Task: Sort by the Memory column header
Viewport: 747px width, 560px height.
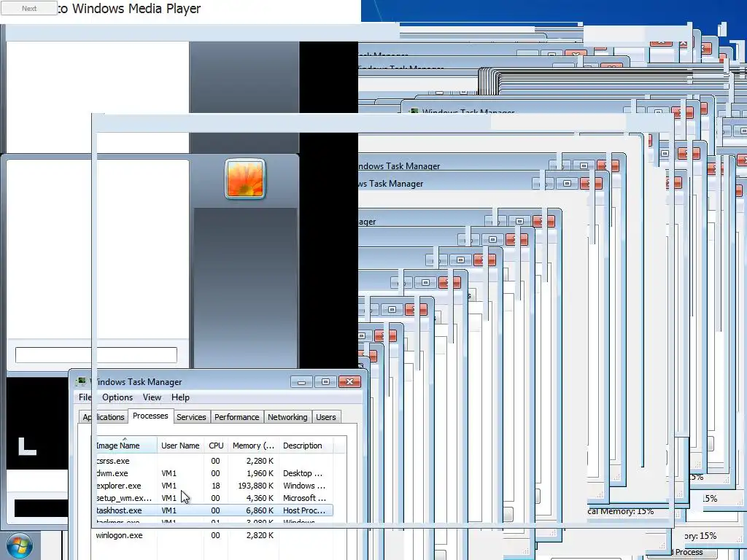Action: click(x=253, y=446)
